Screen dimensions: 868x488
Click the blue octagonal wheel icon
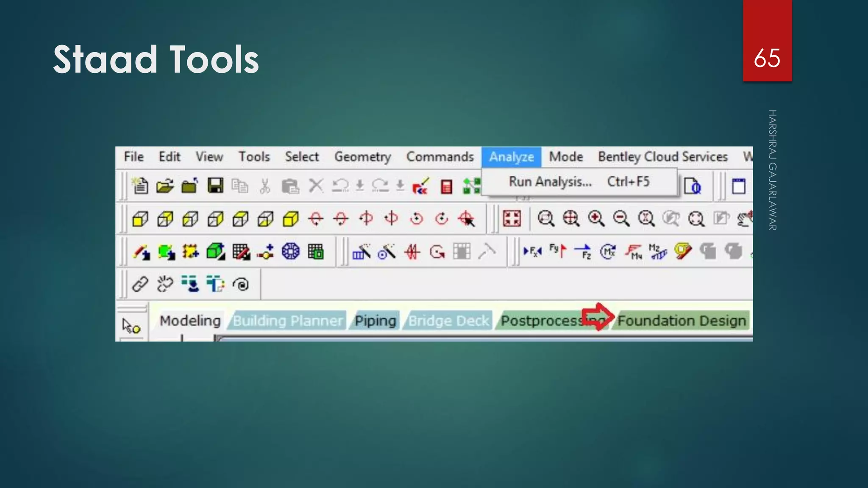click(291, 252)
